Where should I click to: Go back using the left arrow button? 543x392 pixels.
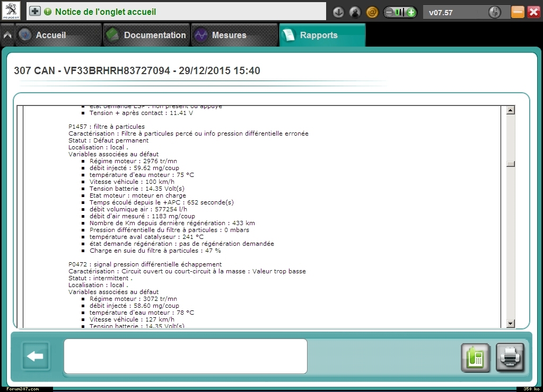(x=35, y=357)
